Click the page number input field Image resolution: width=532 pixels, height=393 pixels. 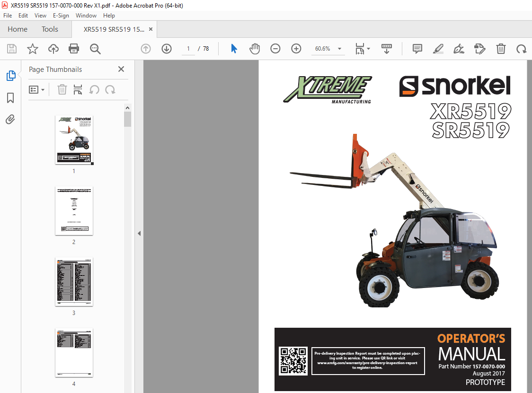[188, 49]
